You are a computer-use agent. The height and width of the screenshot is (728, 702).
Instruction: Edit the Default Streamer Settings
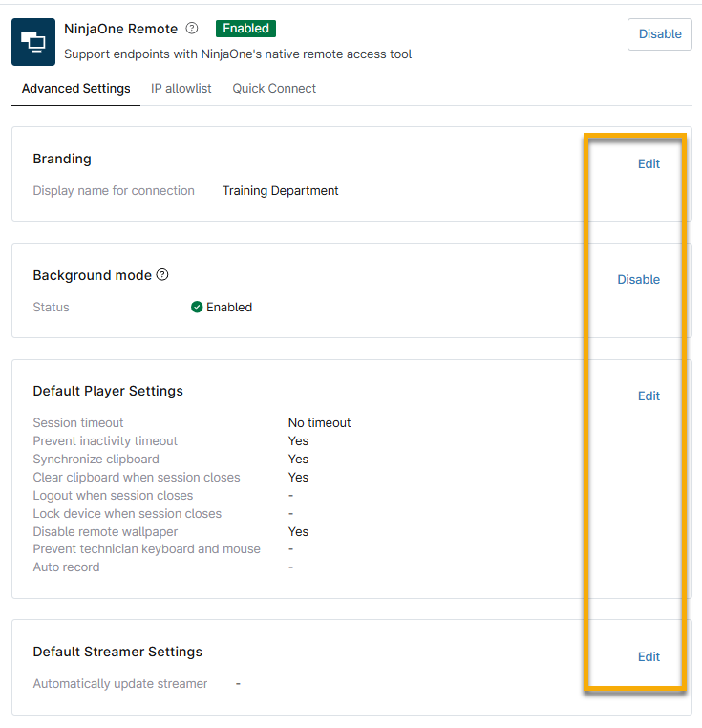[x=649, y=656]
